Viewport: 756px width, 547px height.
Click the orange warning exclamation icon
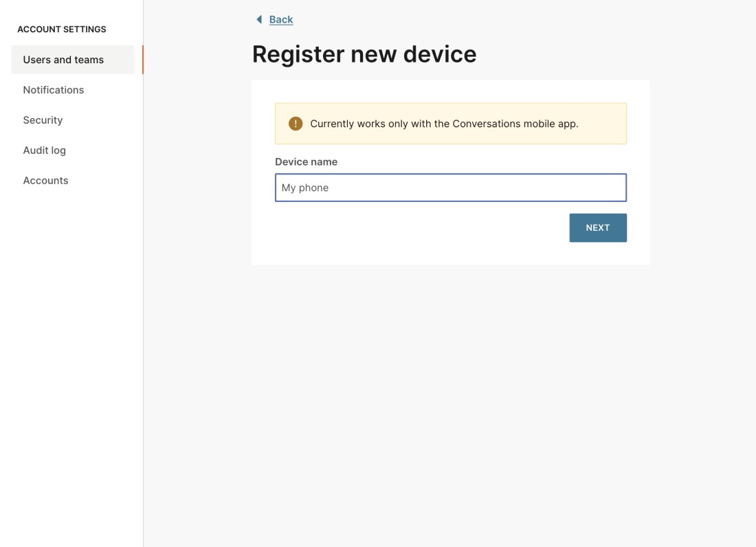pyautogui.click(x=296, y=124)
